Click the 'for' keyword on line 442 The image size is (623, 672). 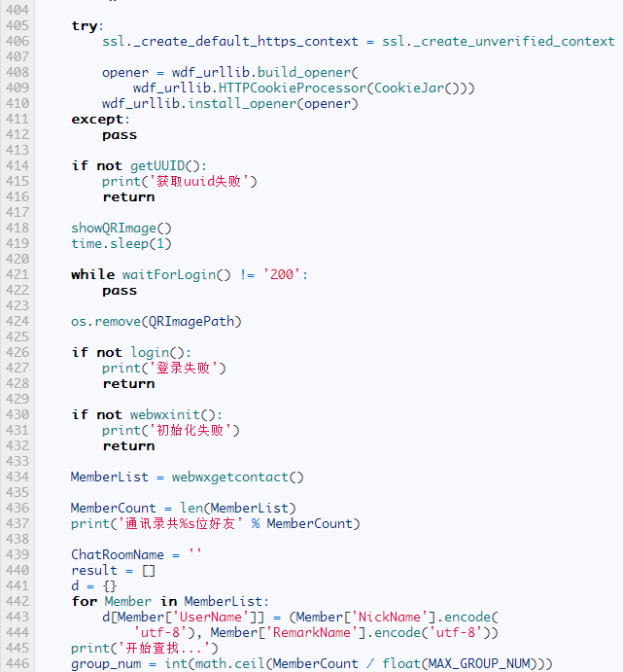85,601
